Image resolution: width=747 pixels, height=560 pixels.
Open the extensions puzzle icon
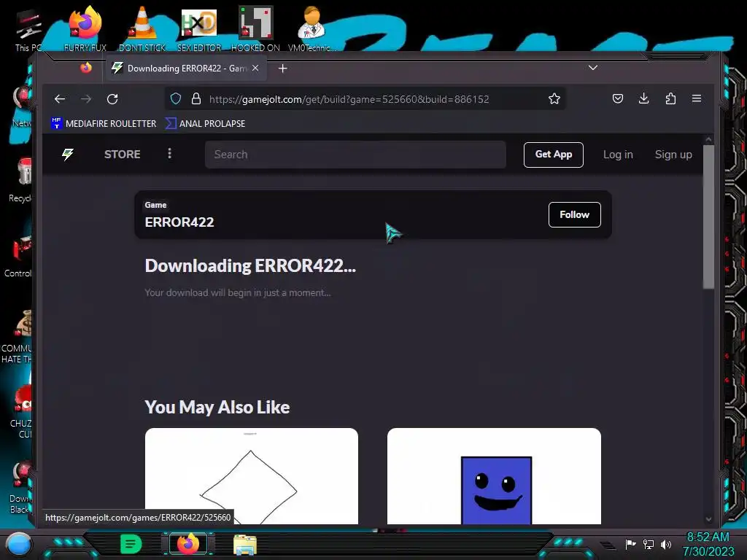[670, 98]
